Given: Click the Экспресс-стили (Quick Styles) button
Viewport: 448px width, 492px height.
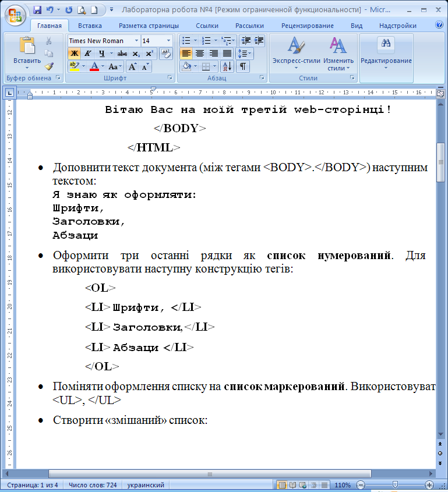Looking at the screenshot, I should (x=296, y=54).
